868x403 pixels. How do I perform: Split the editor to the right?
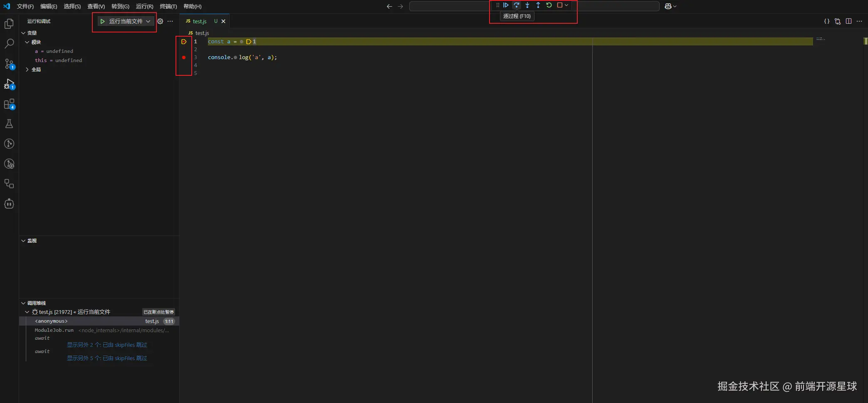click(x=848, y=21)
